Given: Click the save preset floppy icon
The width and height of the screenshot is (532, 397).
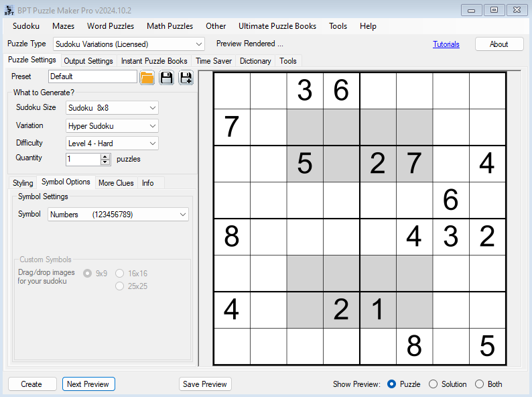Looking at the screenshot, I should [166, 78].
